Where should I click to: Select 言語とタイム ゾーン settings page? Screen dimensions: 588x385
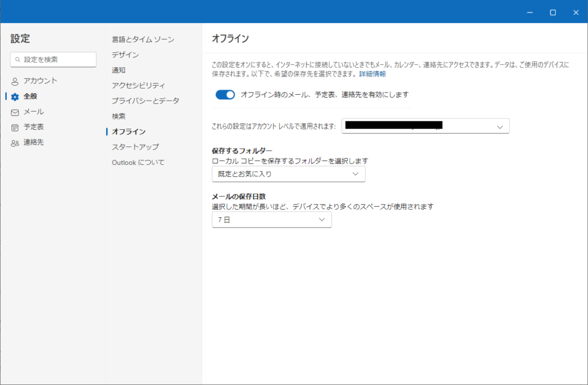[x=143, y=40]
